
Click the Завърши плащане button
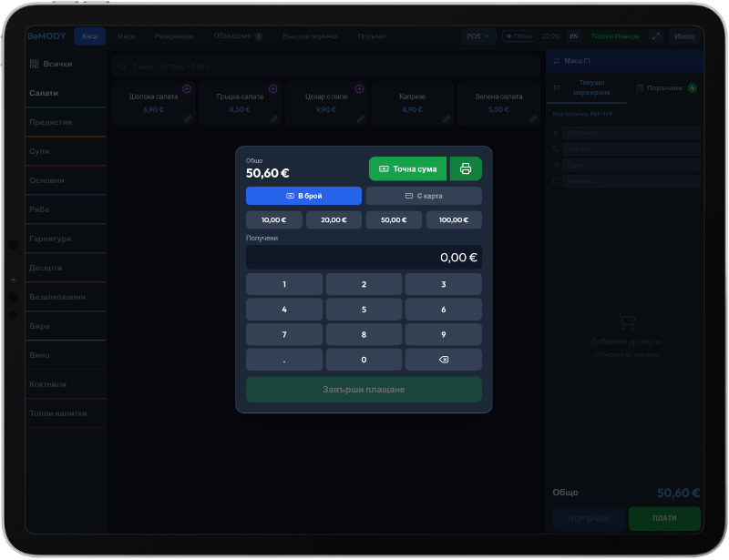point(364,390)
